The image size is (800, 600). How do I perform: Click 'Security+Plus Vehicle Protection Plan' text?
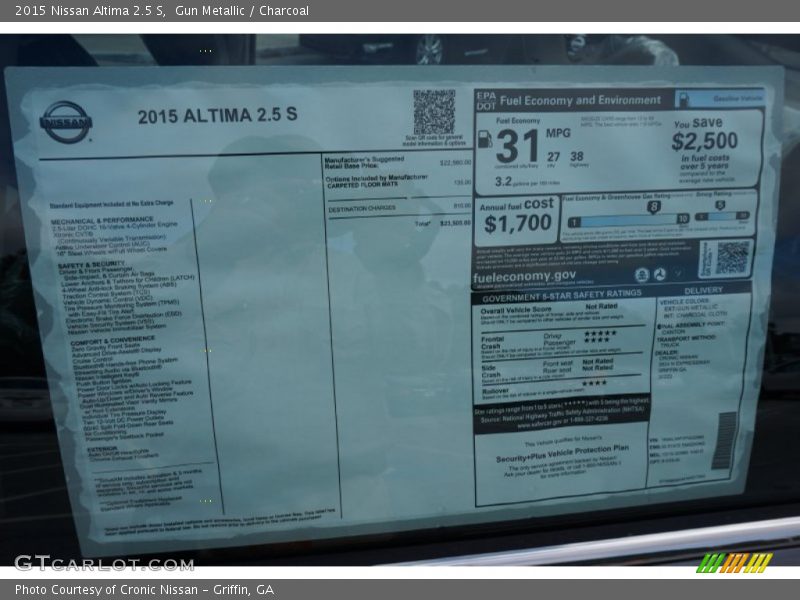click(x=562, y=454)
